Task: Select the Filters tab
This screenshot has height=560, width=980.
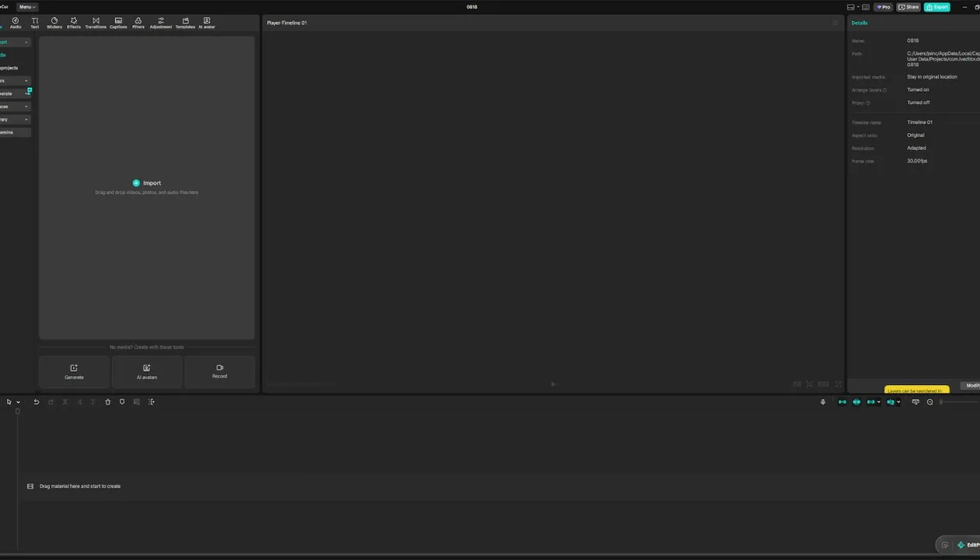Action: (x=138, y=23)
